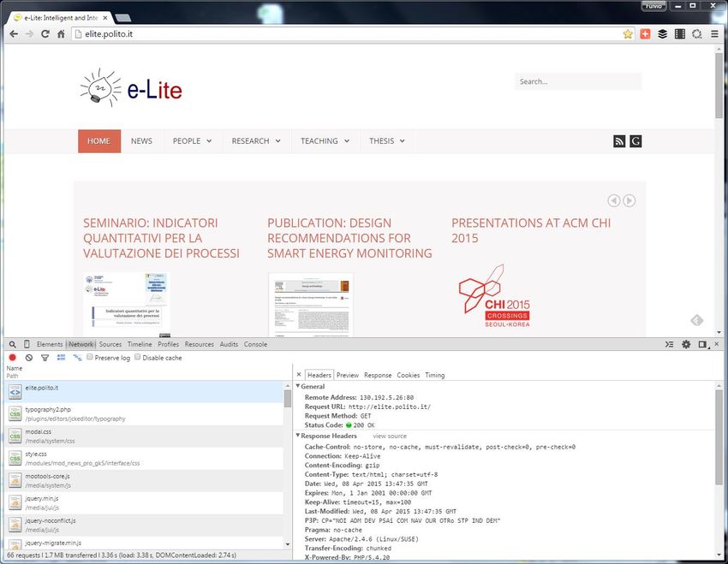The height and width of the screenshot is (564, 728).
Task: Switch to the Audits panel
Action: (229, 344)
